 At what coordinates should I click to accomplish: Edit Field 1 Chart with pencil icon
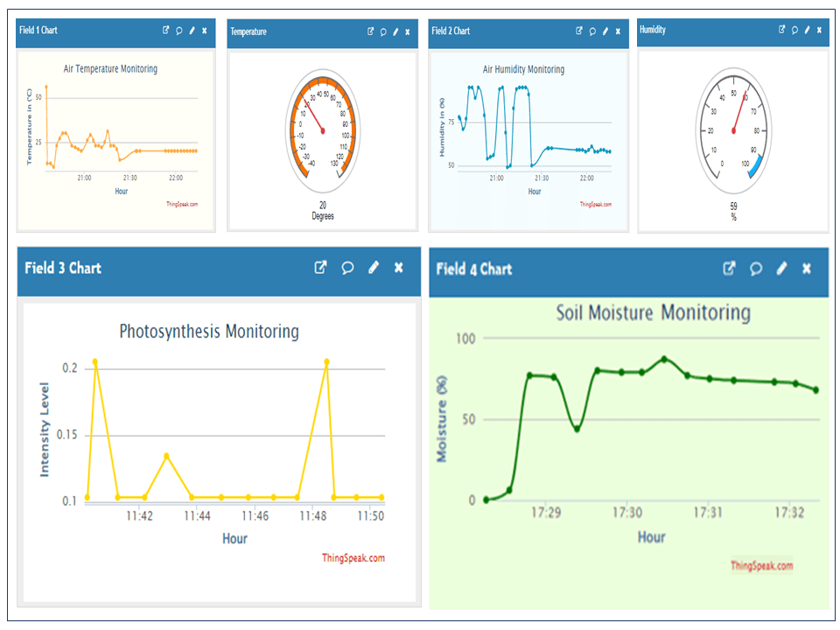click(192, 31)
